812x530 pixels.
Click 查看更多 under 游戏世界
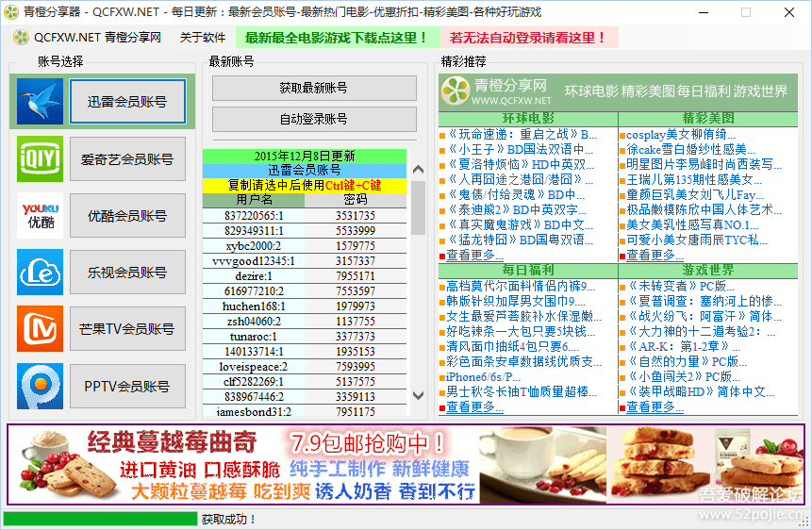(x=655, y=407)
